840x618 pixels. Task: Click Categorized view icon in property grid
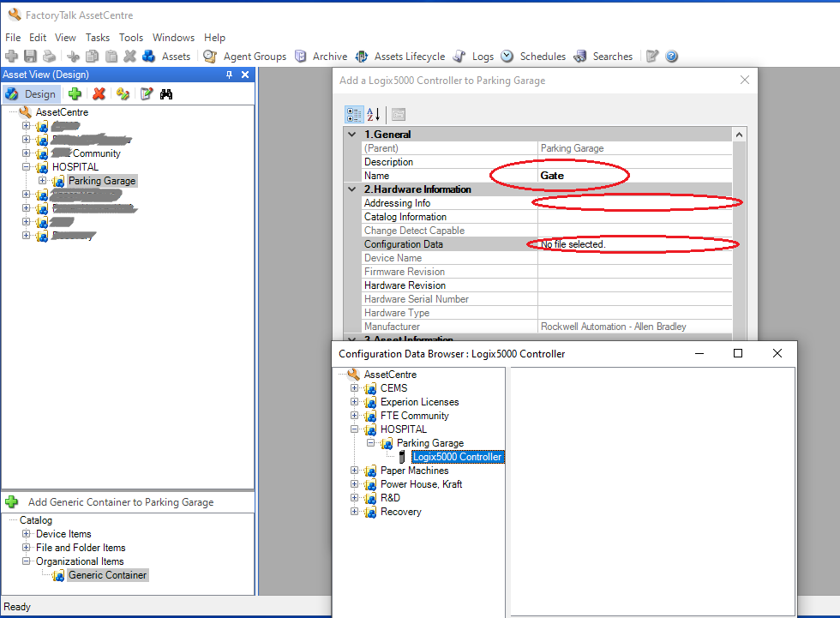(x=354, y=115)
